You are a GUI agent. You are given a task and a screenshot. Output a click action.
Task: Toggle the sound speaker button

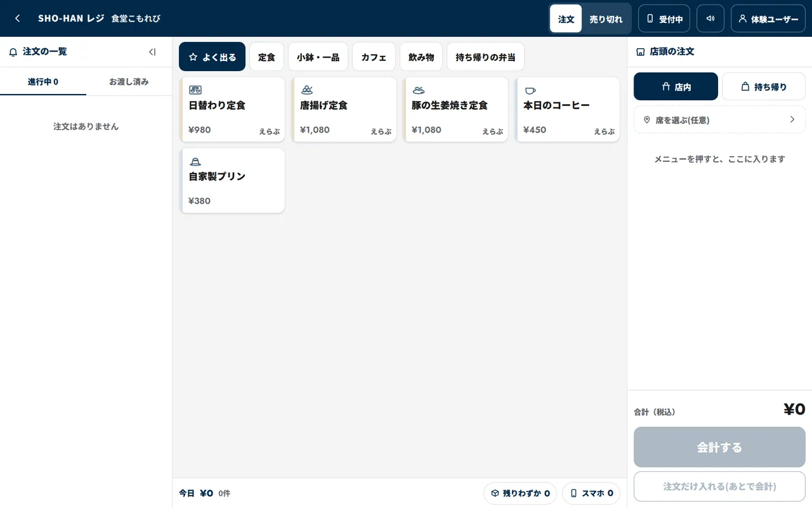(710, 18)
